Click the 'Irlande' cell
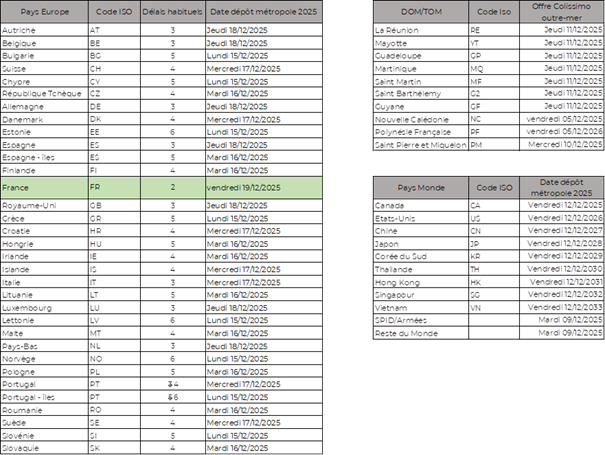This screenshot has width=605, height=455. (x=44, y=256)
